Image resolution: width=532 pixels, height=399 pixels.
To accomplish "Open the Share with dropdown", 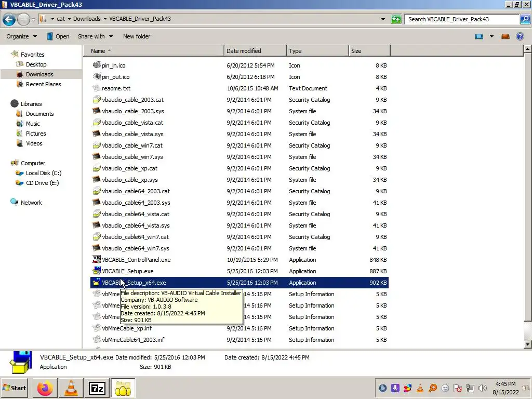I will click(x=95, y=36).
